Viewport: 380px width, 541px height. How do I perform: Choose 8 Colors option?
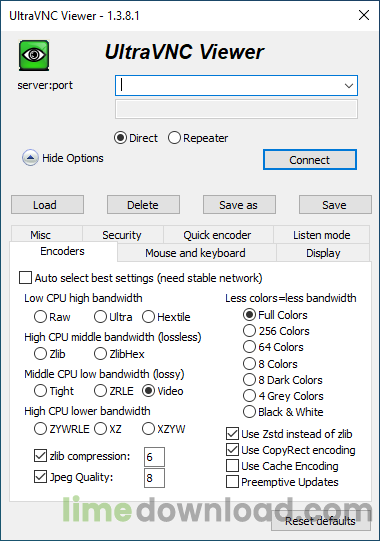coord(249,364)
